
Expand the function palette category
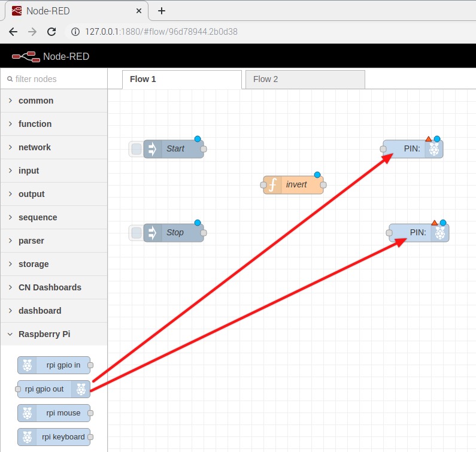35,124
